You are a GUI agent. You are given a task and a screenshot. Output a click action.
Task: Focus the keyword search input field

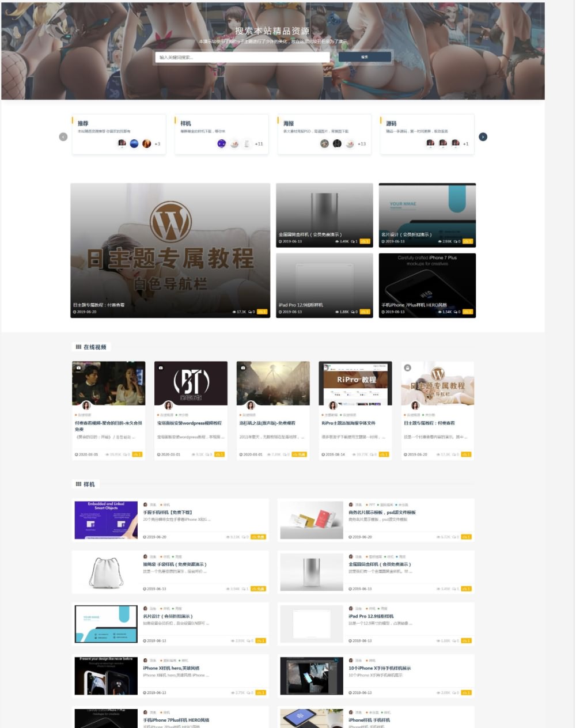(x=242, y=57)
